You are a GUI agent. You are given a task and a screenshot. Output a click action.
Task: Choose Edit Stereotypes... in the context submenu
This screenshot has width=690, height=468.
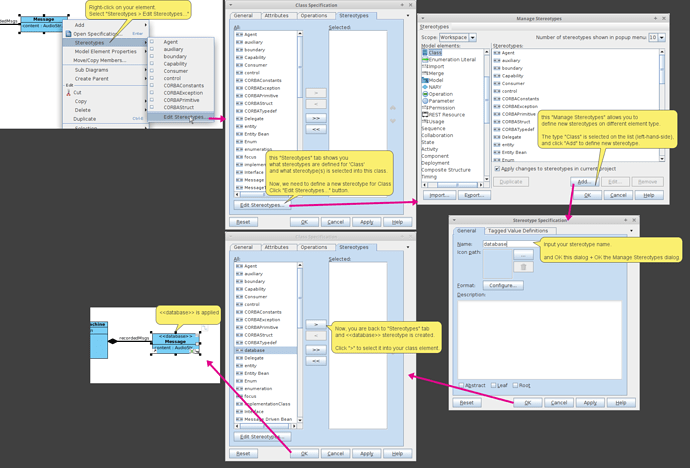(x=180, y=117)
